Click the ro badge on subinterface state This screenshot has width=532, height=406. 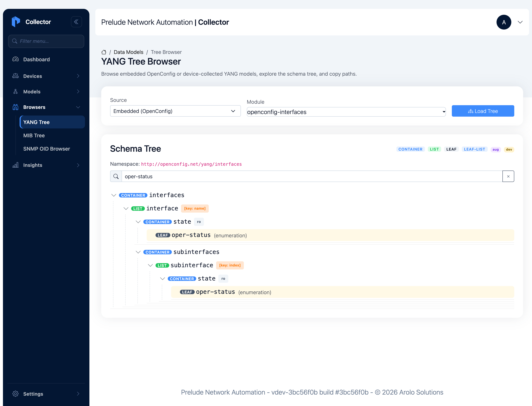click(x=223, y=278)
